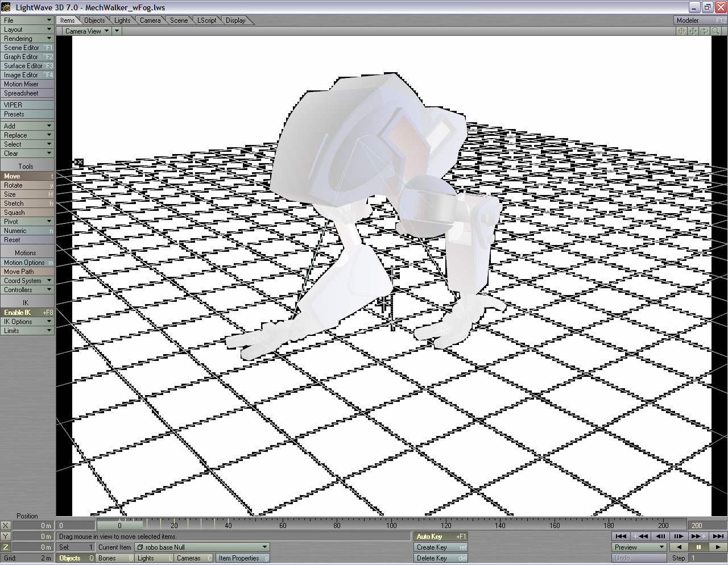The height and width of the screenshot is (565, 728).
Task: Click the end frame field showing 200
Action: (708, 526)
